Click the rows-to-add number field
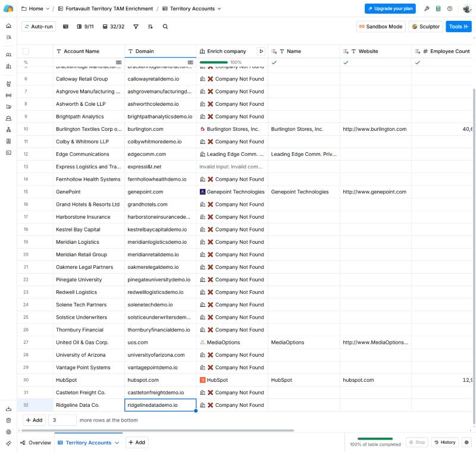Image resolution: width=476 pixels, height=452 pixels. click(62, 420)
